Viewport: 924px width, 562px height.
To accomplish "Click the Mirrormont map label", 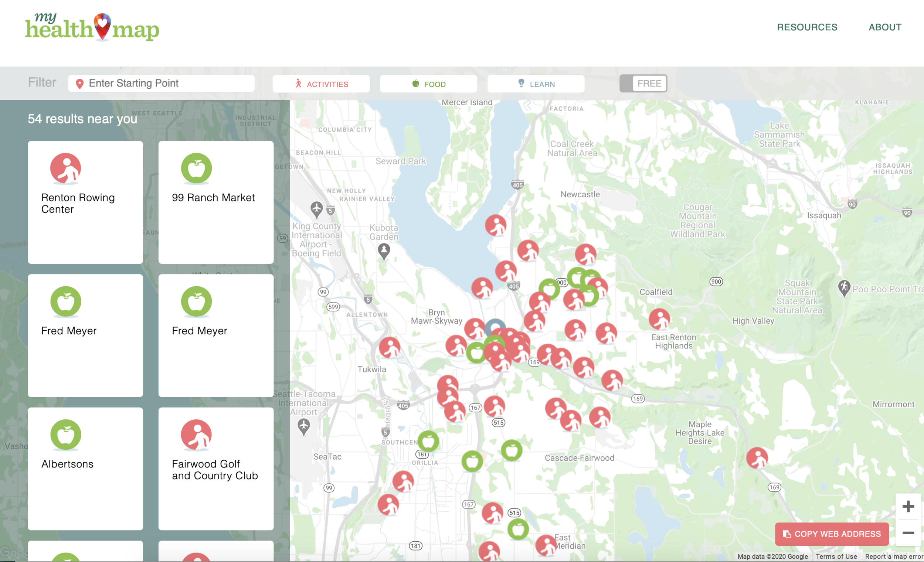I will (893, 404).
